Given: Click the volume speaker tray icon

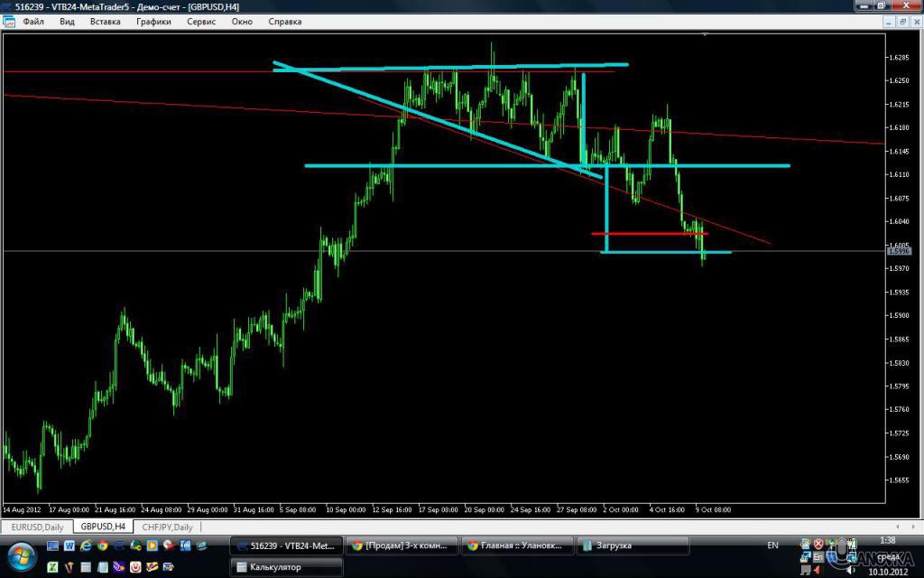Looking at the screenshot, I should 850,570.
